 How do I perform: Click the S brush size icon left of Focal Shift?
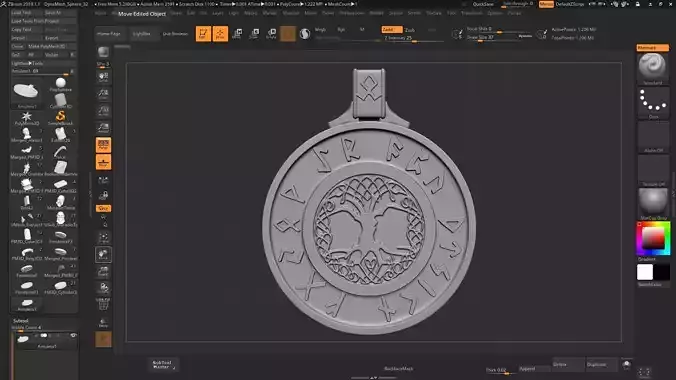457,34
